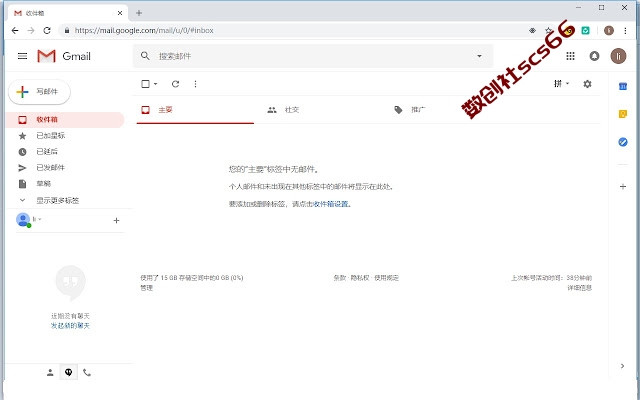Click eye icon in the address bar
This screenshot has width=640, height=400.
click(x=532, y=30)
